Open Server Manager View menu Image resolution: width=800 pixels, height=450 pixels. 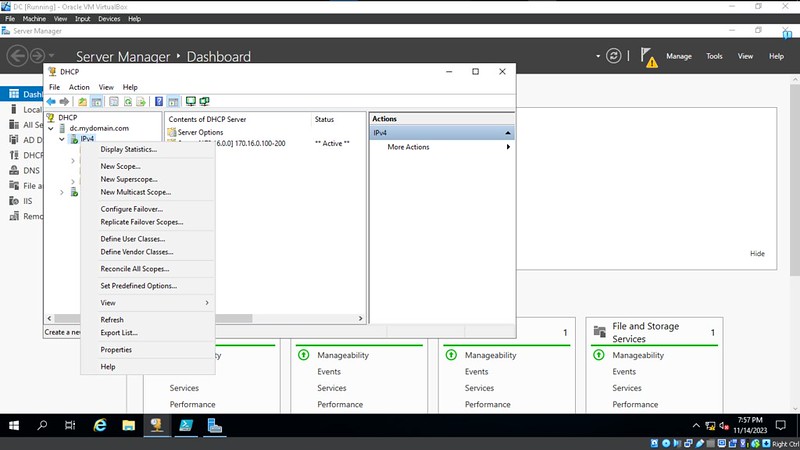click(x=745, y=56)
